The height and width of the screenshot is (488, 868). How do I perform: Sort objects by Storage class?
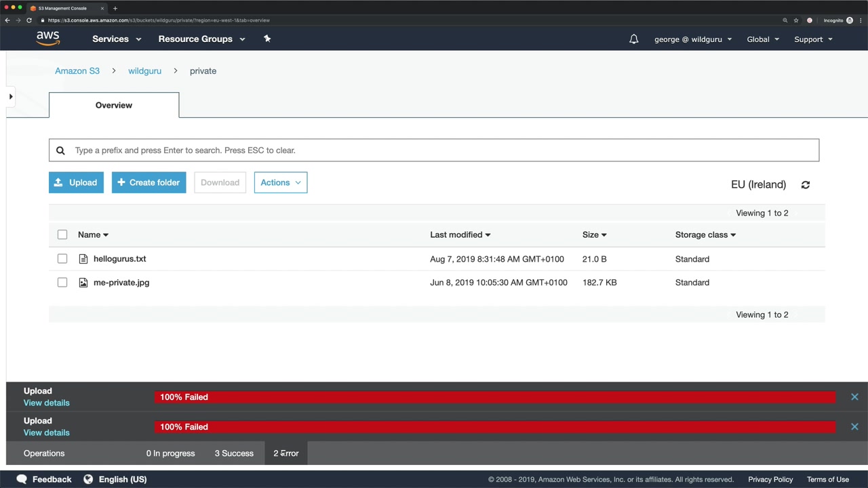705,235
